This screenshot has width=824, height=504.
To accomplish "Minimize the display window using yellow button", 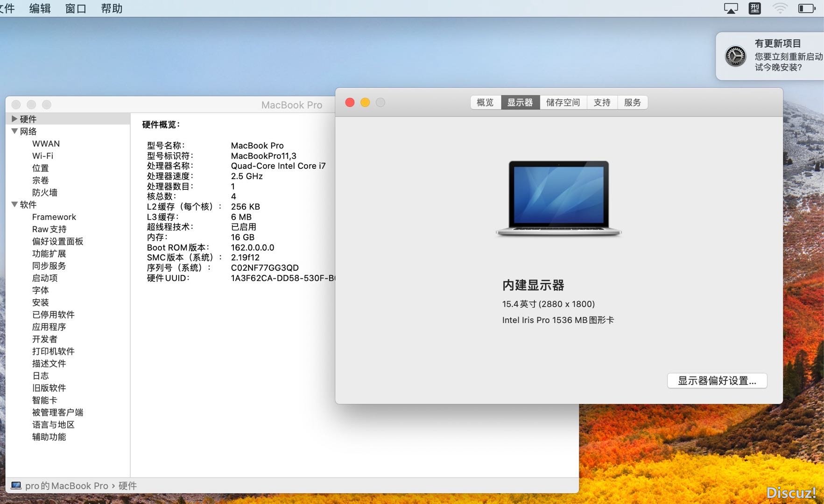I will click(365, 102).
